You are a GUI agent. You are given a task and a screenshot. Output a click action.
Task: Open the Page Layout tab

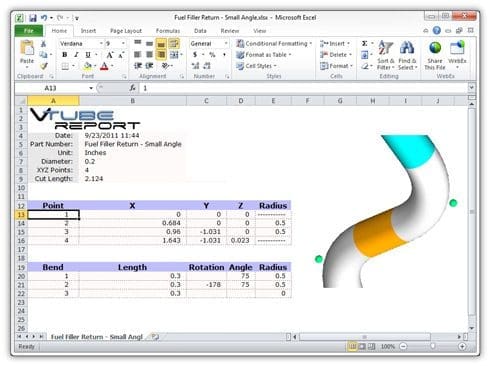(x=126, y=31)
